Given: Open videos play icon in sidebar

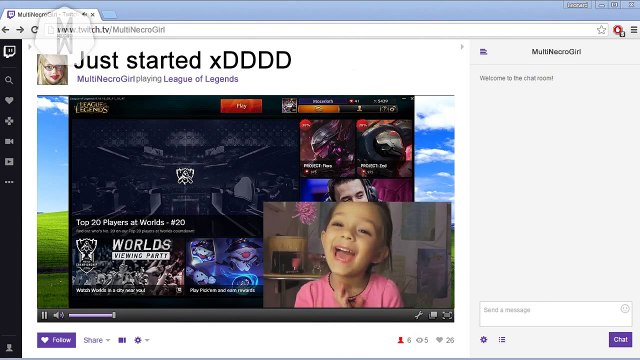Looking at the screenshot, I should click(9, 162).
